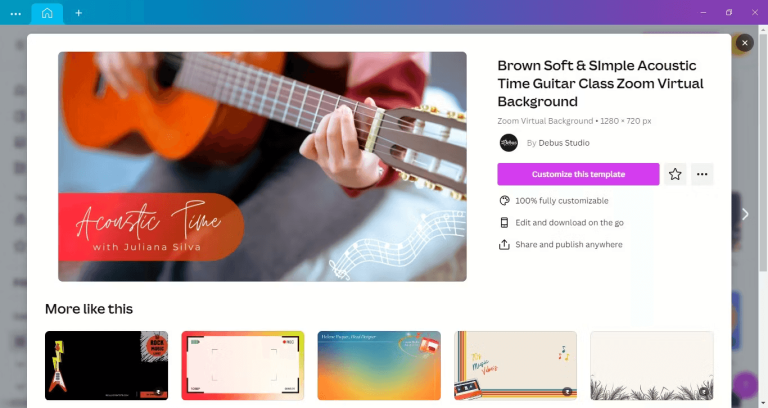Open more options ellipsis beside star
This screenshot has height=408, width=768.
(702, 174)
